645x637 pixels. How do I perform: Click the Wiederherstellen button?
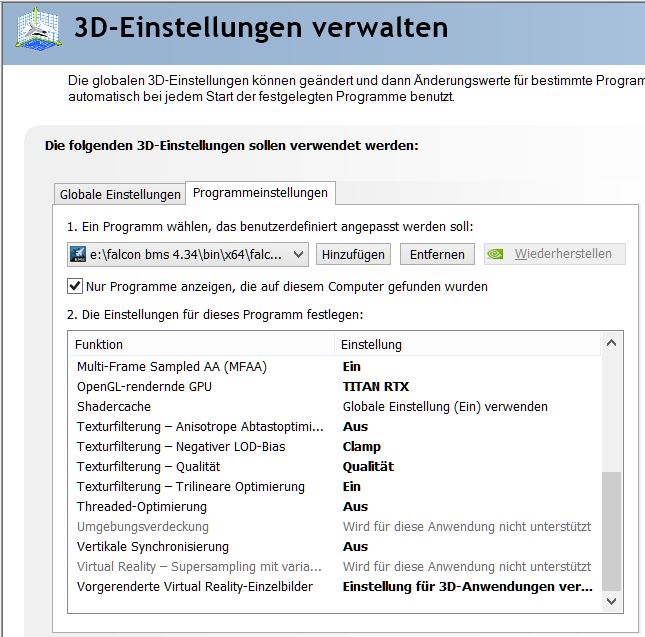click(555, 254)
